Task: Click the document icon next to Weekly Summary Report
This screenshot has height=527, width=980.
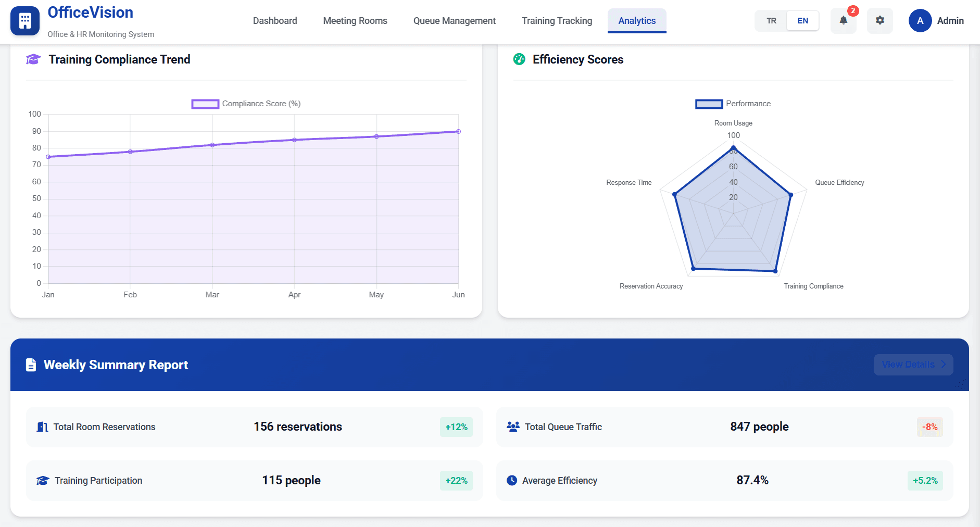Action: point(31,365)
